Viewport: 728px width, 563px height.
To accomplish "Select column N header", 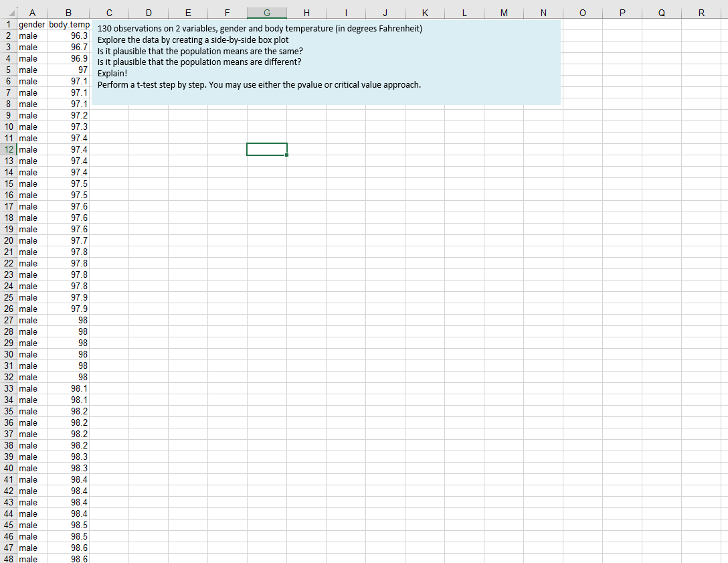I will click(x=543, y=13).
